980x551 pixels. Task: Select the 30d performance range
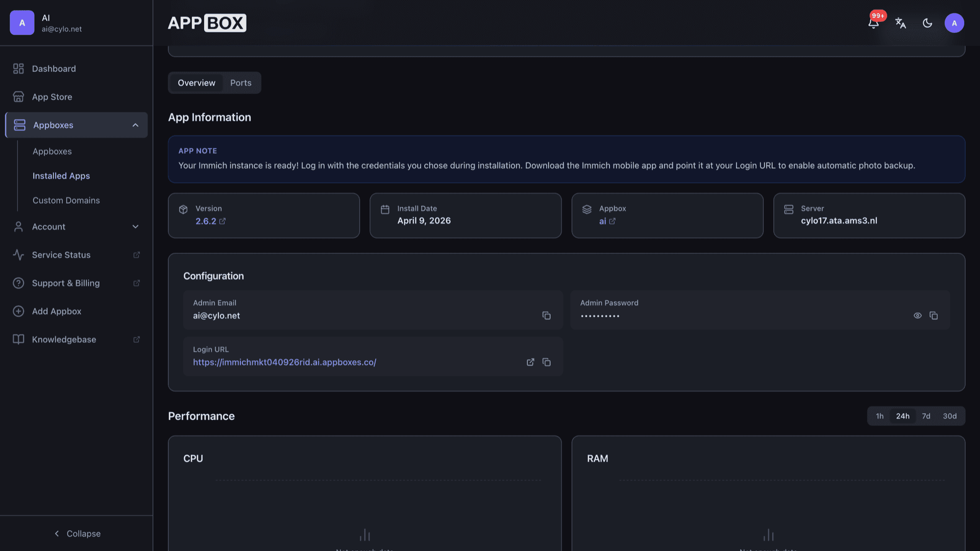pos(949,416)
